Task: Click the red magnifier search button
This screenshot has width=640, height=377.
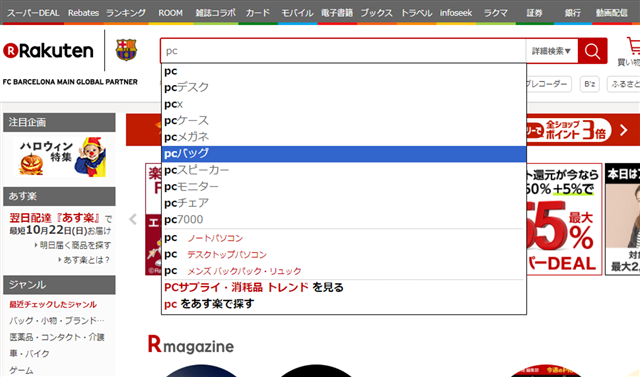Action: 592,51
